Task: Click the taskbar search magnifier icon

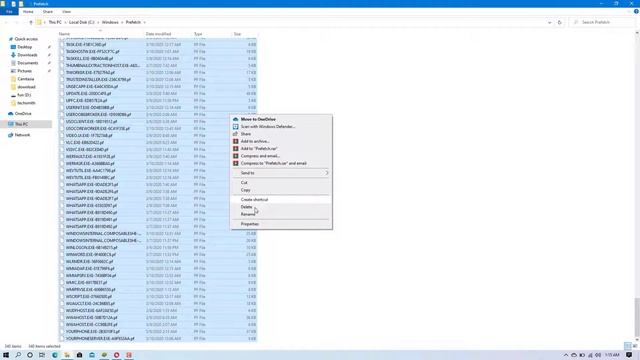Action: point(18,355)
